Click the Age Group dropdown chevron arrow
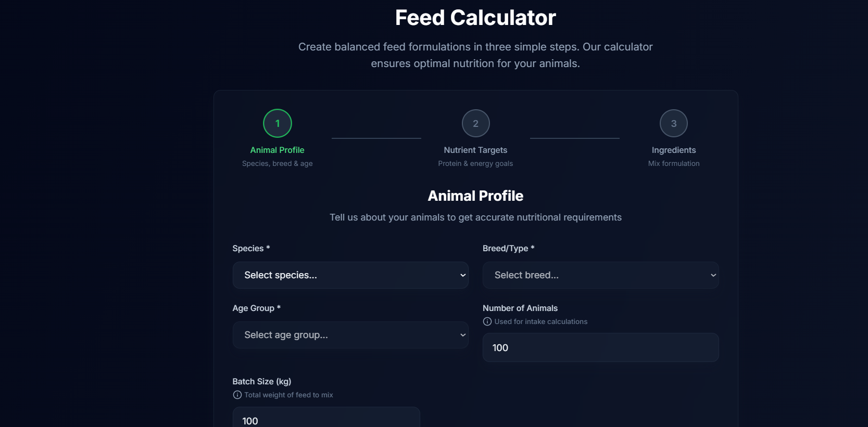The width and height of the screenshot is (868, 427). tap(463, 335)
